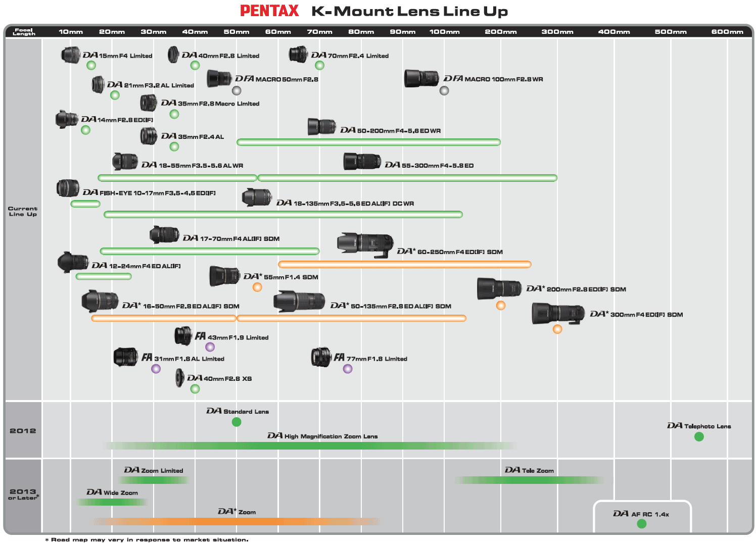Viewport: 756px width, 543px height.
Task: Click the DA 15mm F4 Limited lens image
Action: 71,55
